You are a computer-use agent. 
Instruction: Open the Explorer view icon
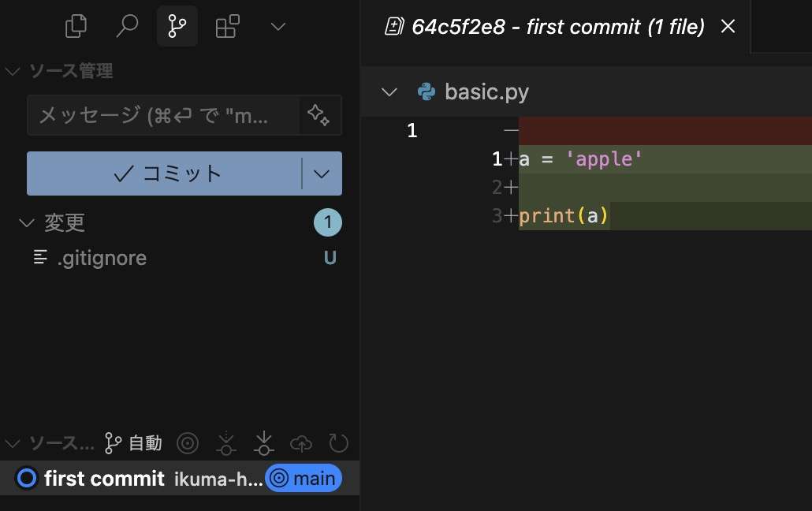coord(76,26)
